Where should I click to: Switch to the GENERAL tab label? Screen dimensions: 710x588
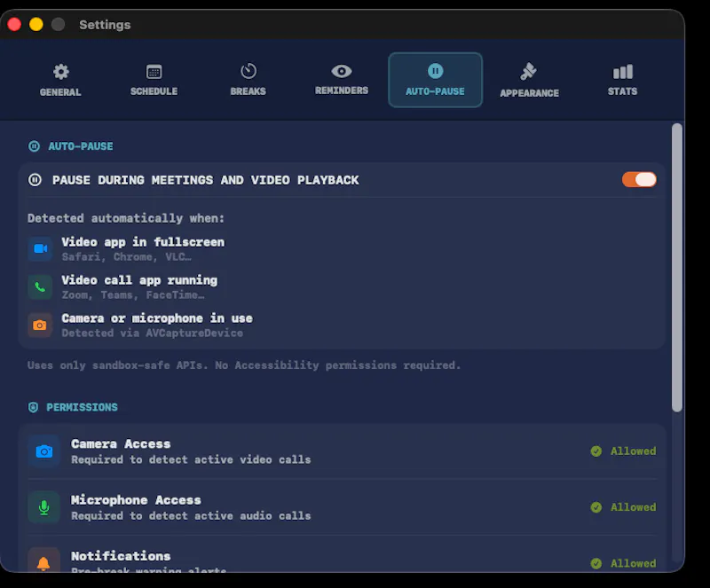60,92
